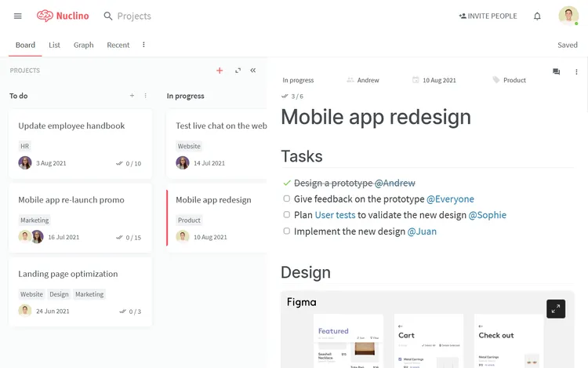Add a new item with red plus
This screenshot has width=588, height=368.
(x=220, y=71)
